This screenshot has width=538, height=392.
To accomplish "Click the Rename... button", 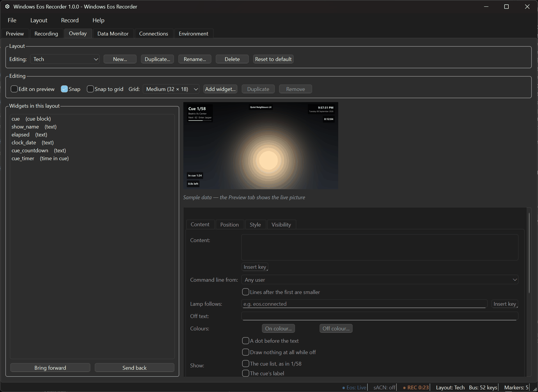I will click(x=195, y=59).
